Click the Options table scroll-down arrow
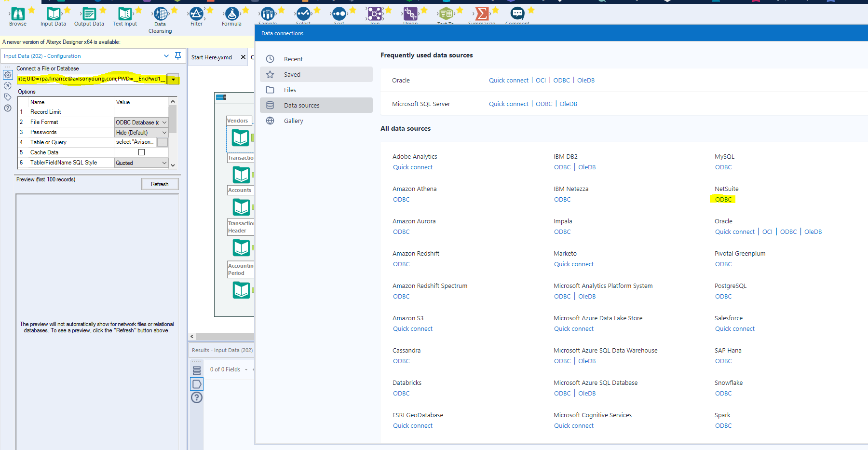Image resolution: width=868 pixels, height=450 pixels. pyautogui.click(x=173, y=165)
